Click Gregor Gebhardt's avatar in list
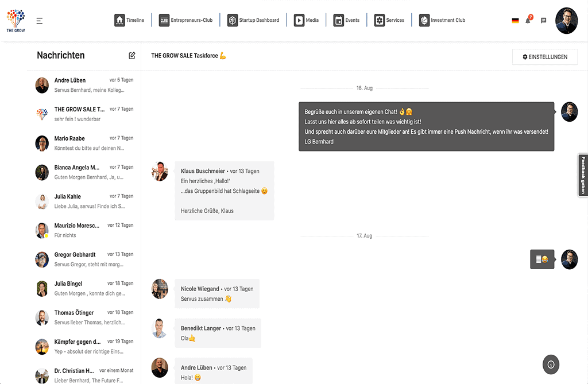Viewport: 588px width, 384px height. pyautogui.click(x=42, y=260)
